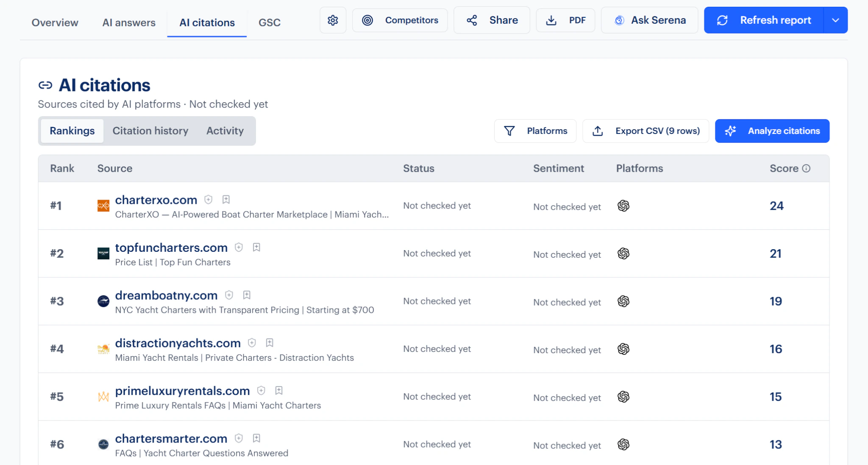Switch to the Overview tab
This screenshot has height=465, width=868.
[x=55, y=22]
